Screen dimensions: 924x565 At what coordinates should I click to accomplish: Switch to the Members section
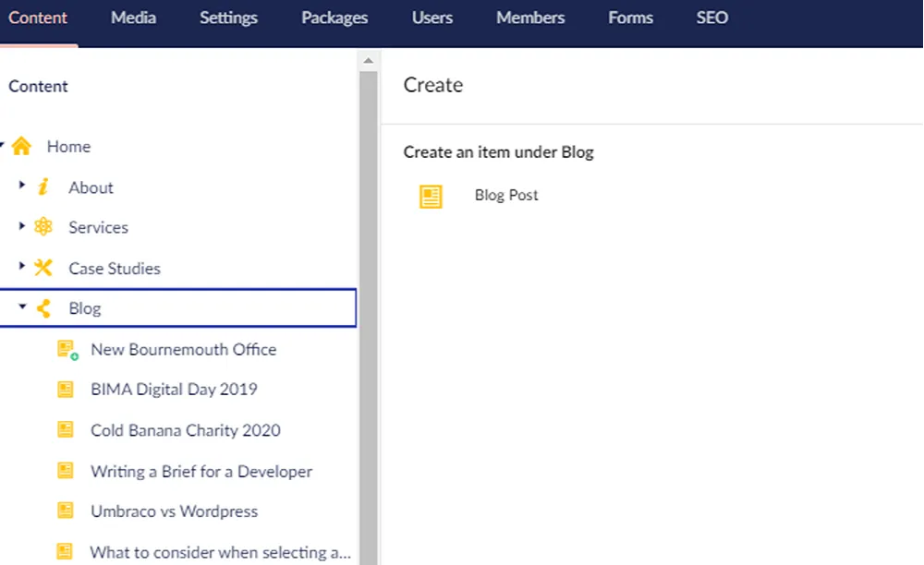pyautogui.click(x=530, y=18)
